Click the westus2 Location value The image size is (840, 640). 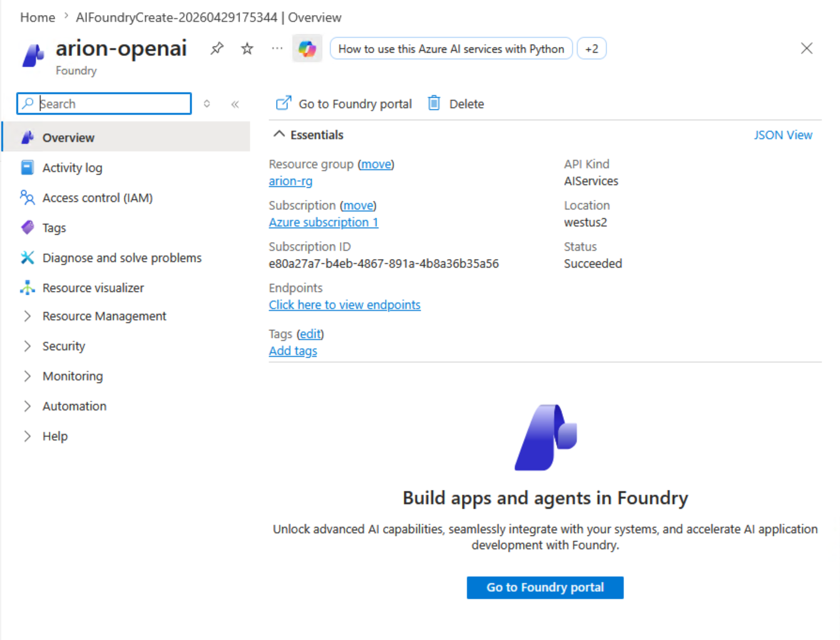(x=585, y=222)
